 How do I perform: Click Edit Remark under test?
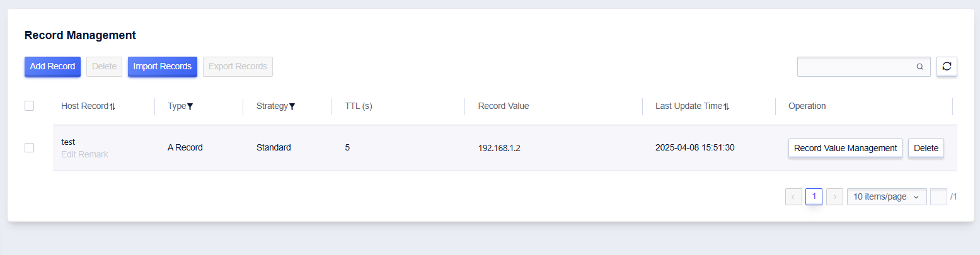point(84,154)
